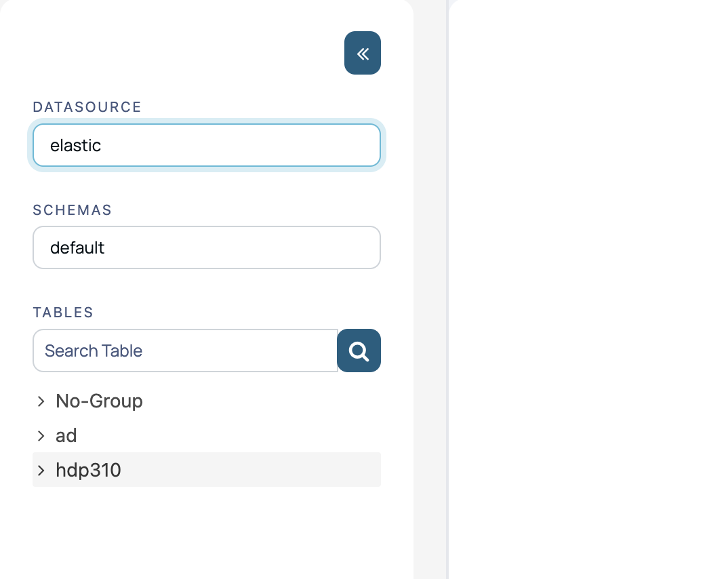The image size is (728, 579).
Task: Click inside the empty right-hand panel
Action: 588,289
